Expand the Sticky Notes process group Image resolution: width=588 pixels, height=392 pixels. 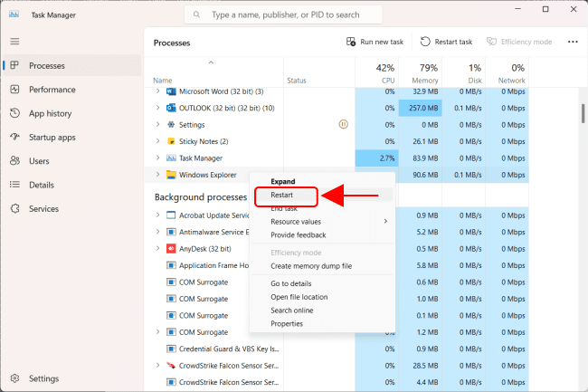[158, 141]
